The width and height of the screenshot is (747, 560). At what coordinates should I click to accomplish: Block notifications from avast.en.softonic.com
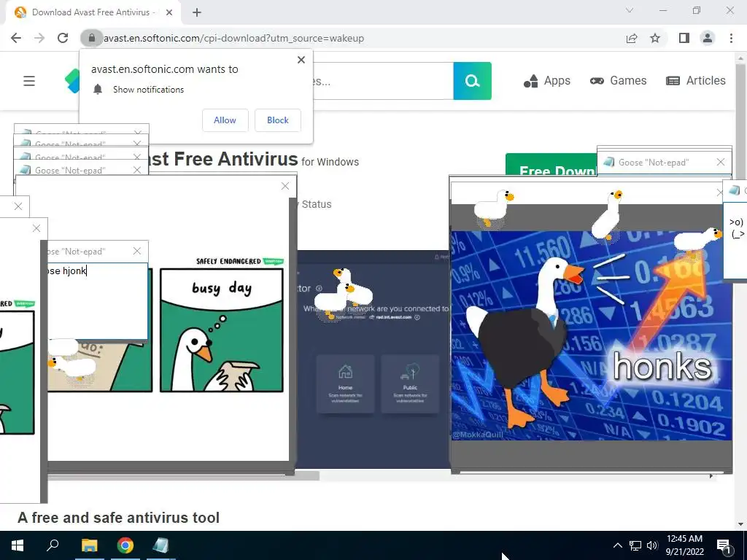point(278,120)
